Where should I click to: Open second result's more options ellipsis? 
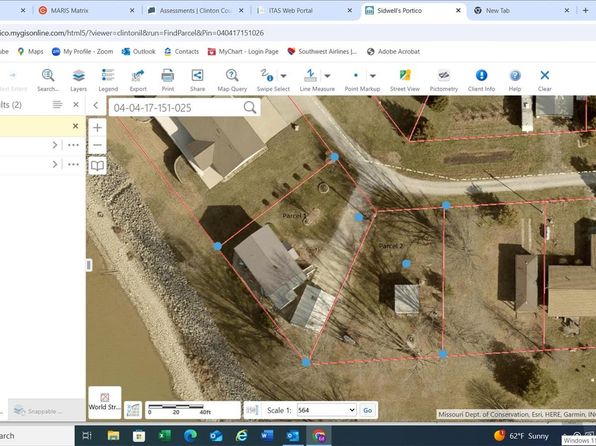(x=73, y=164)
